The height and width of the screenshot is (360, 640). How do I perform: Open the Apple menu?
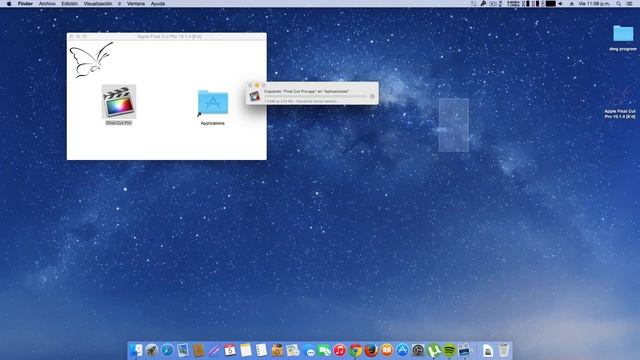click(x=9, y=4)
